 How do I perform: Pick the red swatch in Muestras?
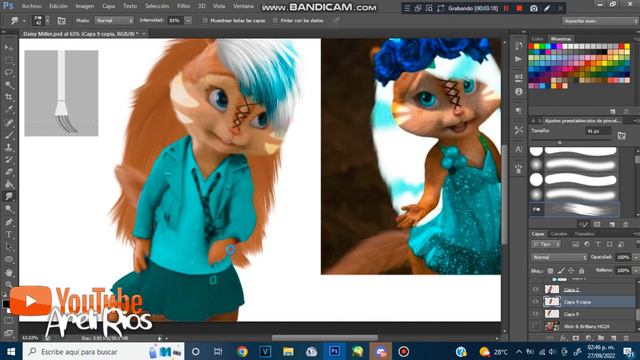pos(531,47)
